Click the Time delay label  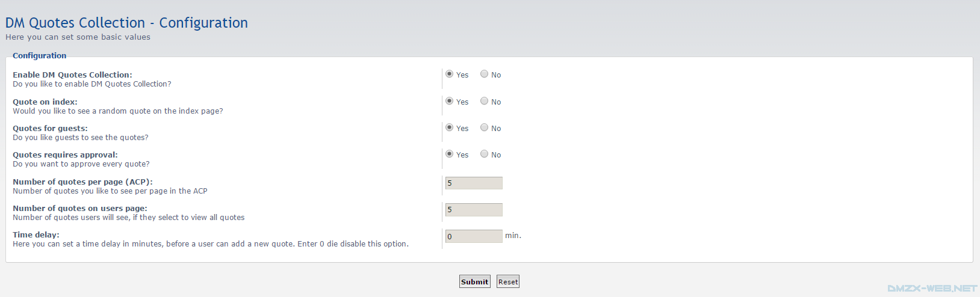pyautogui.click(x=36, y=235)
